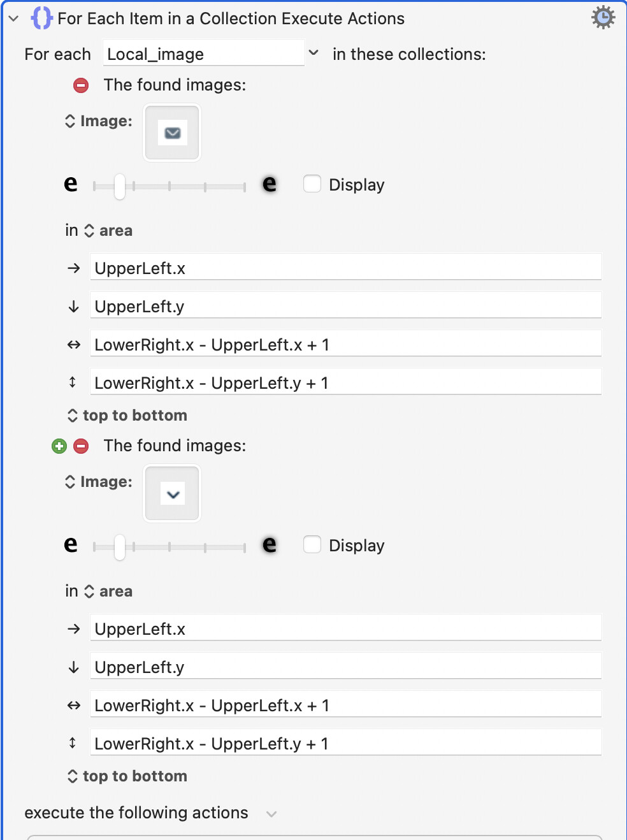
Task: Click the bold fuzzy 'e' icon in first collection
Action: coord(270,184)
